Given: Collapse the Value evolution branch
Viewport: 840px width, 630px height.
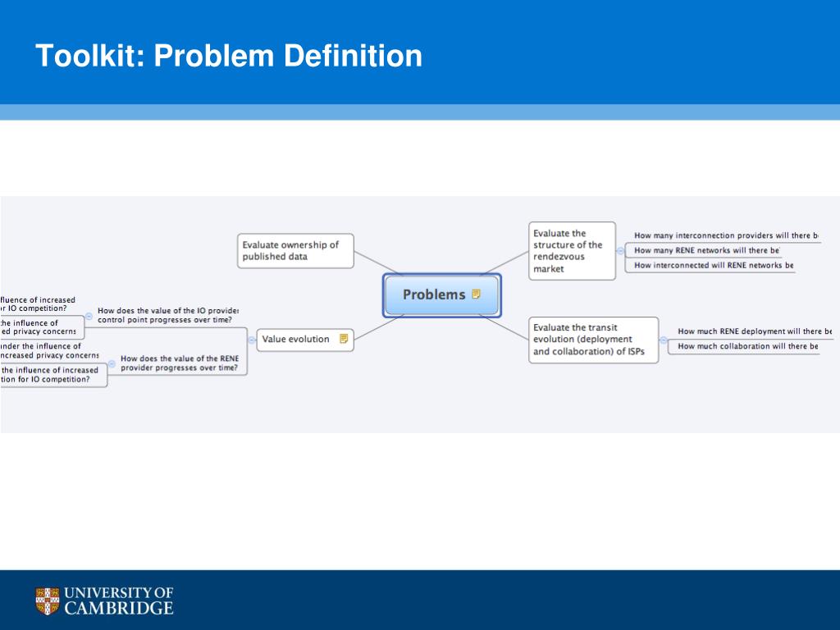Looking at the screenshot, I should [252, 340].
